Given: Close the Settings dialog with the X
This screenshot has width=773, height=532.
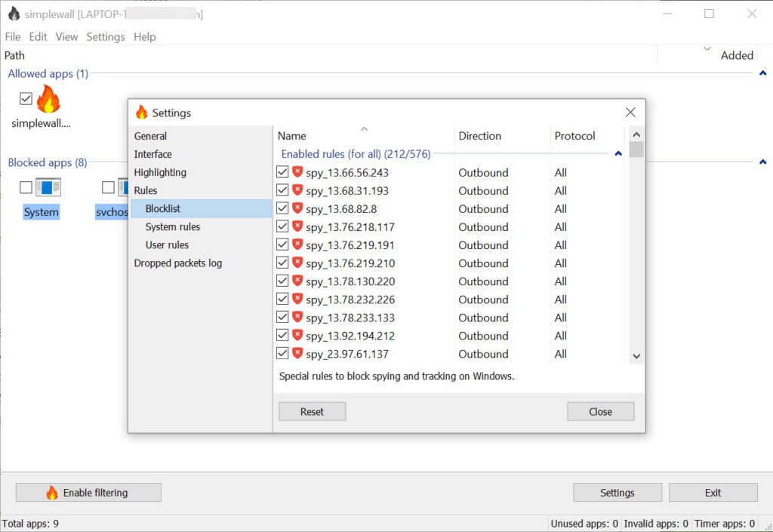Looking at the screenshot, I should click(x=630, y=112).
